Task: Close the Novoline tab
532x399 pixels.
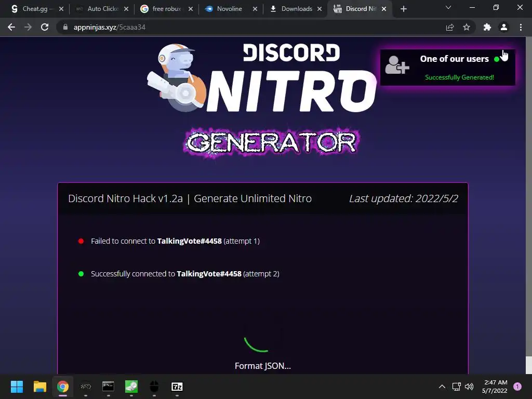Action: point(255,9)
